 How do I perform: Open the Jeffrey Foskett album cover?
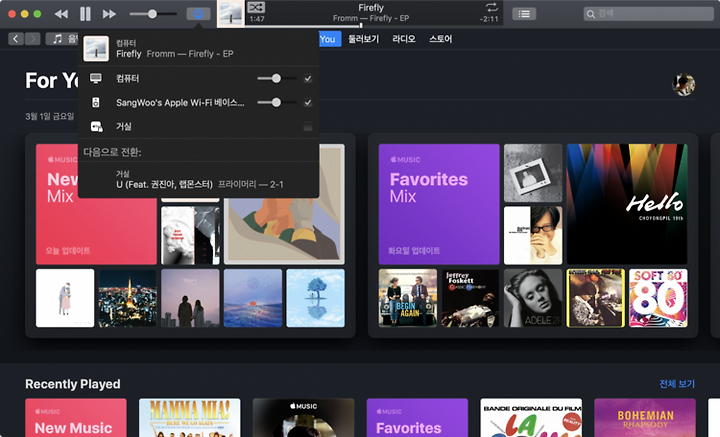(x=470, y=298)
